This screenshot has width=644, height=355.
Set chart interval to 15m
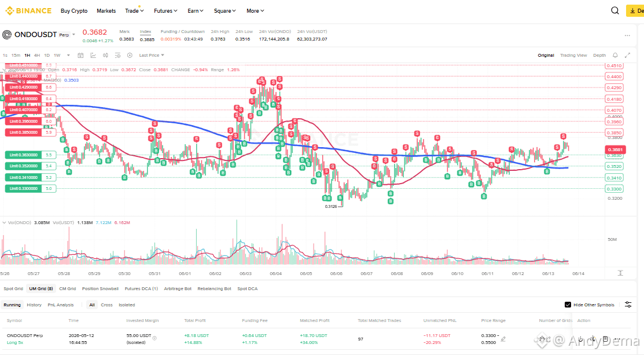[x=16, y=55]
